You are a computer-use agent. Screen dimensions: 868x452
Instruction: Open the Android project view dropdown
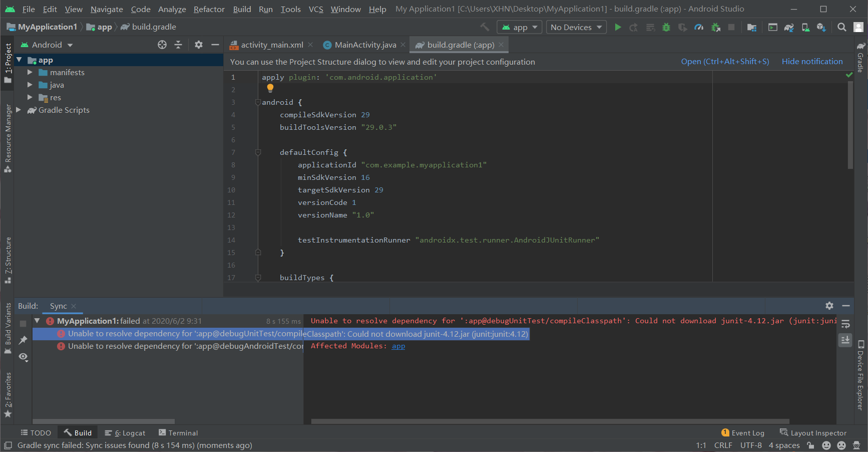[x=47, y=45]
